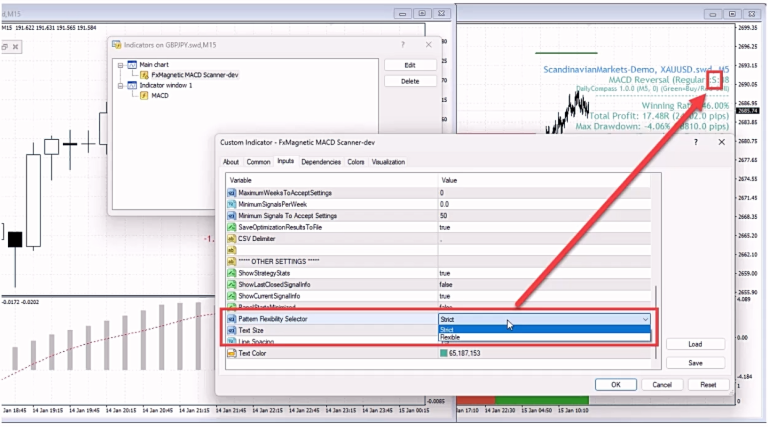Image resolution: width=768 pixels, height=427 pixels.
Task: Select the FxMagnetic MACD Scanner-dev indicator icon
Action: (x=144, y=75)
